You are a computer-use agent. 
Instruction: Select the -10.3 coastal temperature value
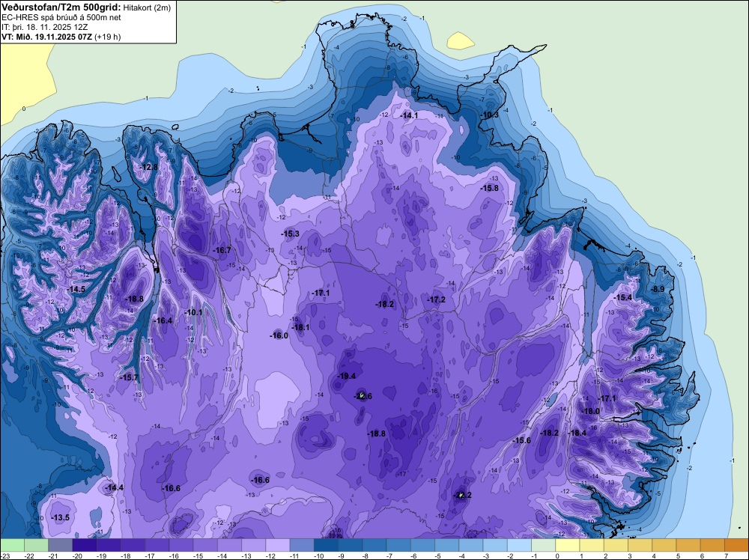pos(489,115)
